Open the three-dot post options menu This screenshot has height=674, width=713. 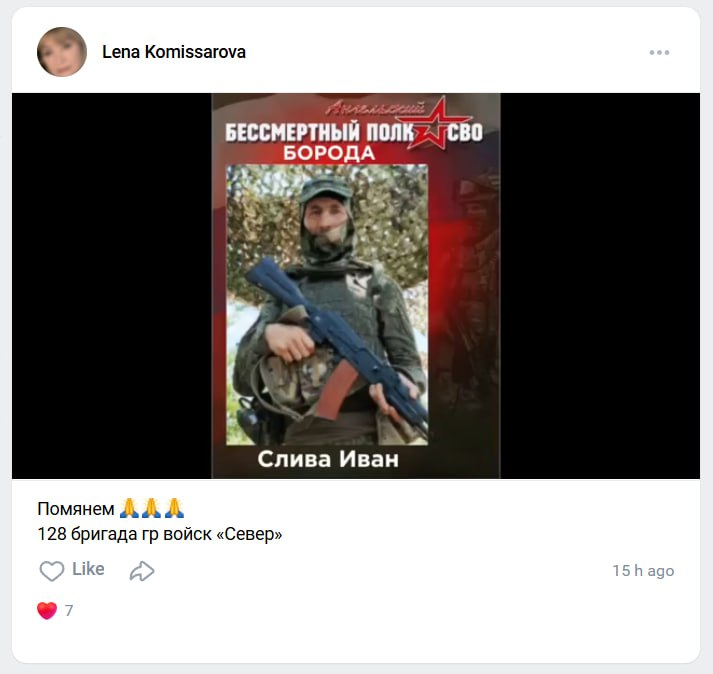(659, 52)
